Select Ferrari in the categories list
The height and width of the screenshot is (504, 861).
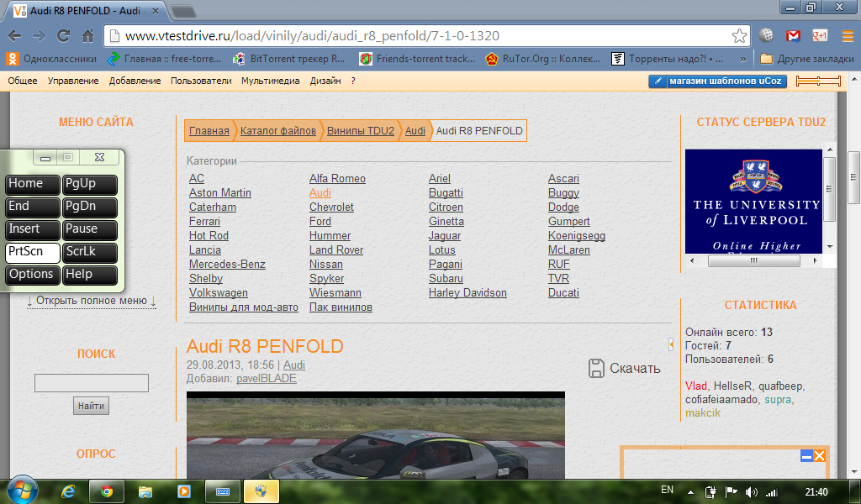tap(205, 221)
